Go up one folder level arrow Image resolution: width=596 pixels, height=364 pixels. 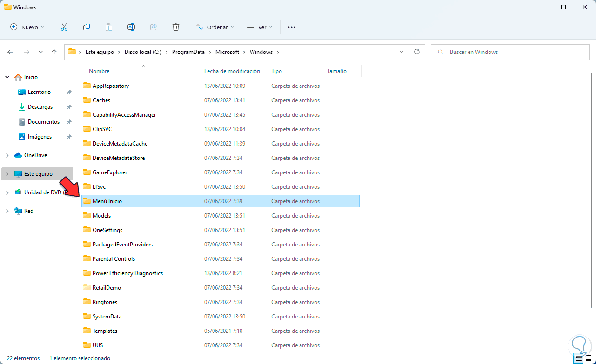coord(54,52)
